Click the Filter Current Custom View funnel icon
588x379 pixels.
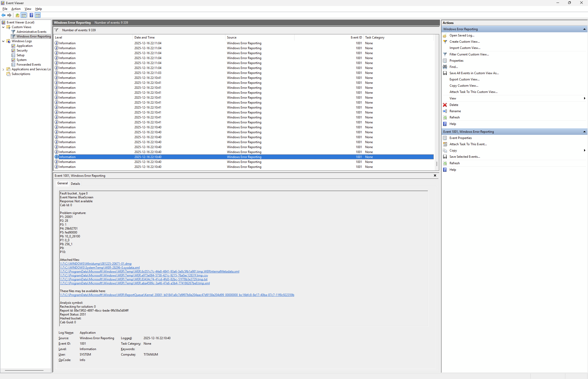coord(445,54)
